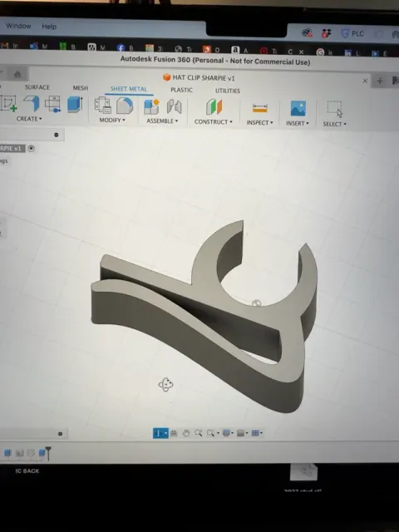Image resolution: width=399 pixels, height=532 pixels.
Task: Collapse the browser panel dot button
Action: coord(57,135)
